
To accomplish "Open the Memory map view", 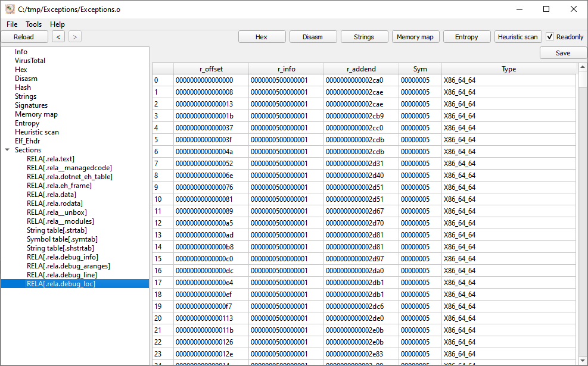I will tap(415, 36).
